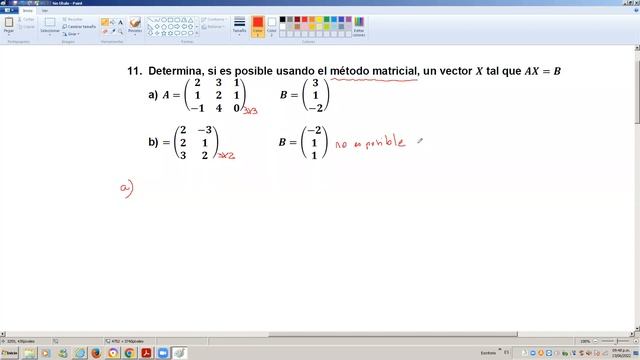This screenshot has height=360, width=640.
Task: Select the Eraser tool
Action: 105,31
